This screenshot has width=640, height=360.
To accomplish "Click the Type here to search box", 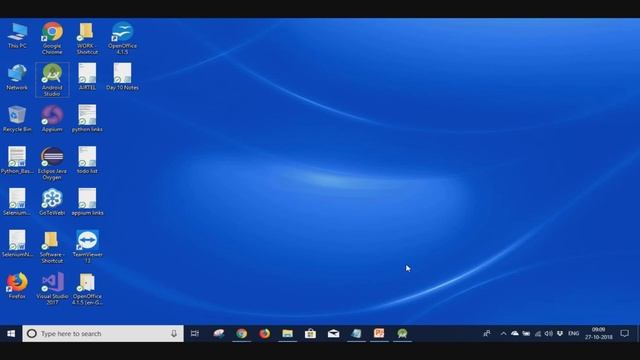I will (103, 333).
